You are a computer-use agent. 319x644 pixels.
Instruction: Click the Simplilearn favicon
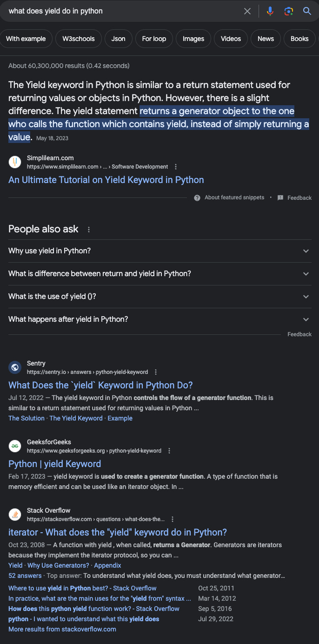click(14, 162)
